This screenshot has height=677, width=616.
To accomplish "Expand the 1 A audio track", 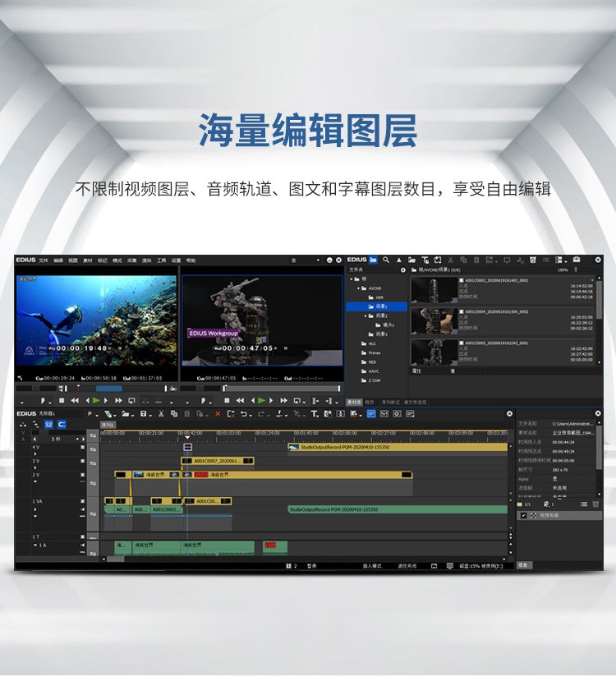I will (34, 546).
